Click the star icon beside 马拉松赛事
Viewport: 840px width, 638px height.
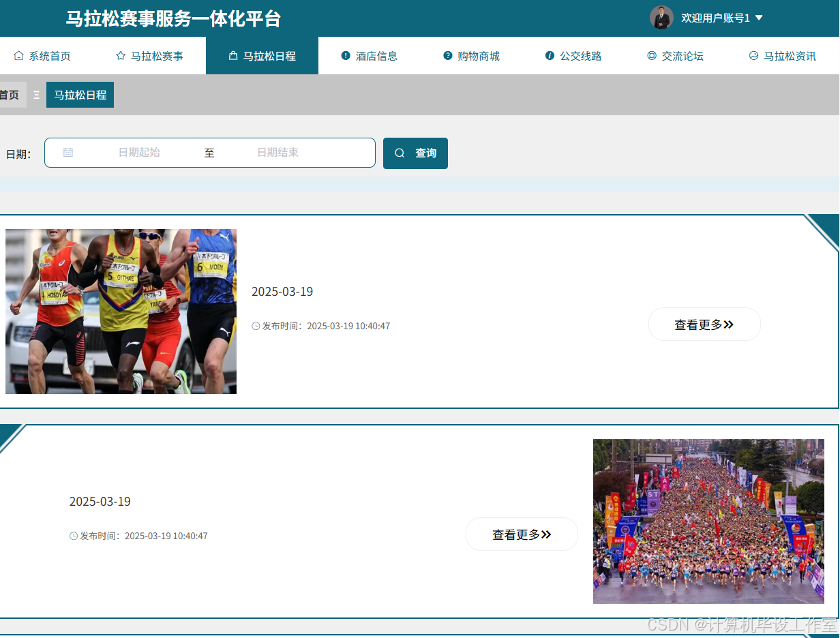point(121,56)
